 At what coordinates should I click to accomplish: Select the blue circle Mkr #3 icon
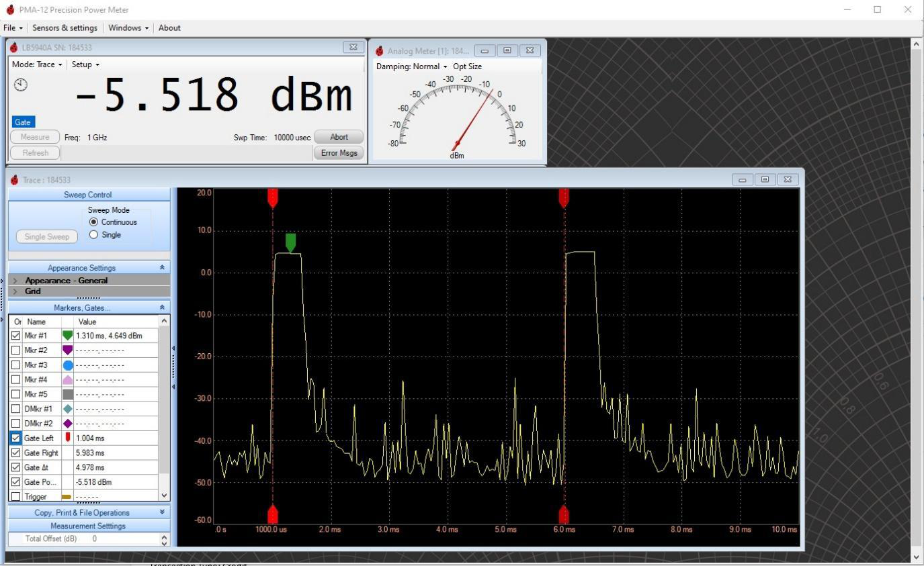(x=67, y=365)
